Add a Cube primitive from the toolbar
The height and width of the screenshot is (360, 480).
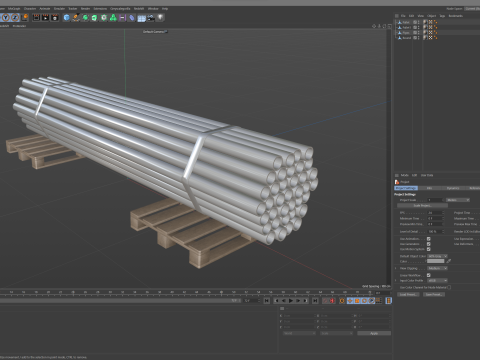pyautogui.click(x=66, y=17)
